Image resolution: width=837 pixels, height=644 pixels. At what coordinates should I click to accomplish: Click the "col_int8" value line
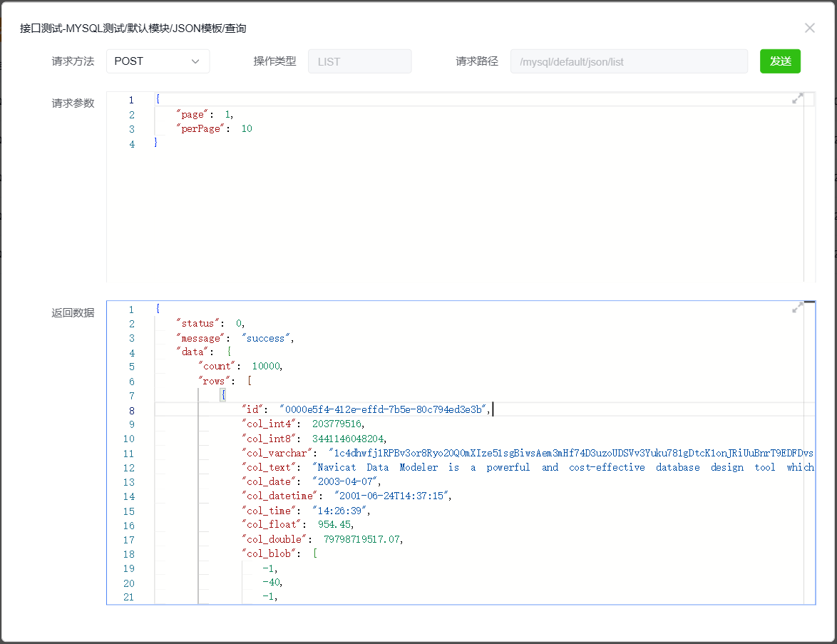pos(314,439)
